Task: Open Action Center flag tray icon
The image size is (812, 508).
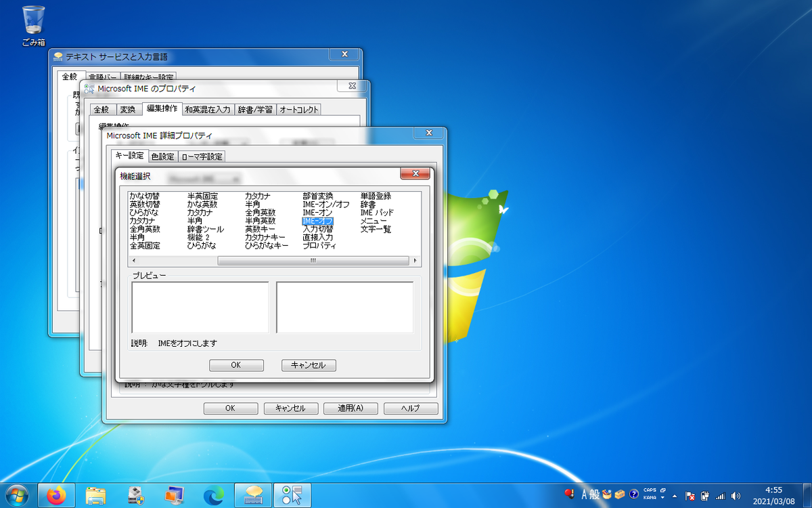Action: click(x=690, y=496)
